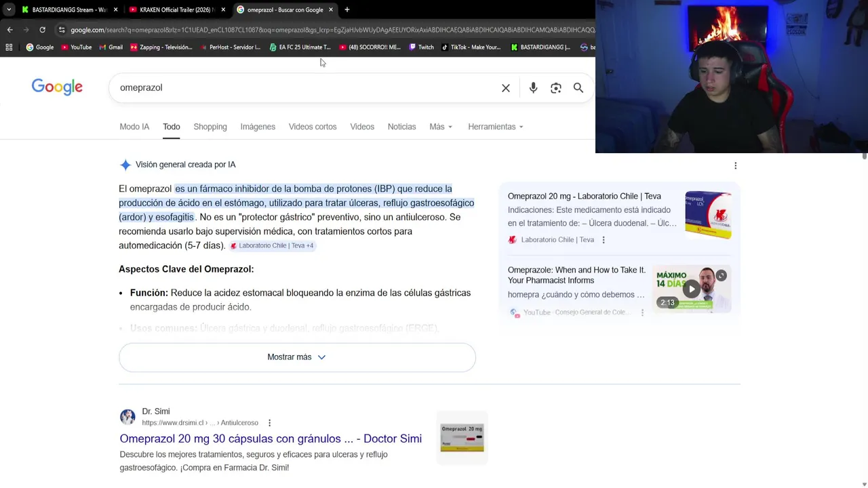Open options for Laboratorio Chile Teva source

pos(604,240)
